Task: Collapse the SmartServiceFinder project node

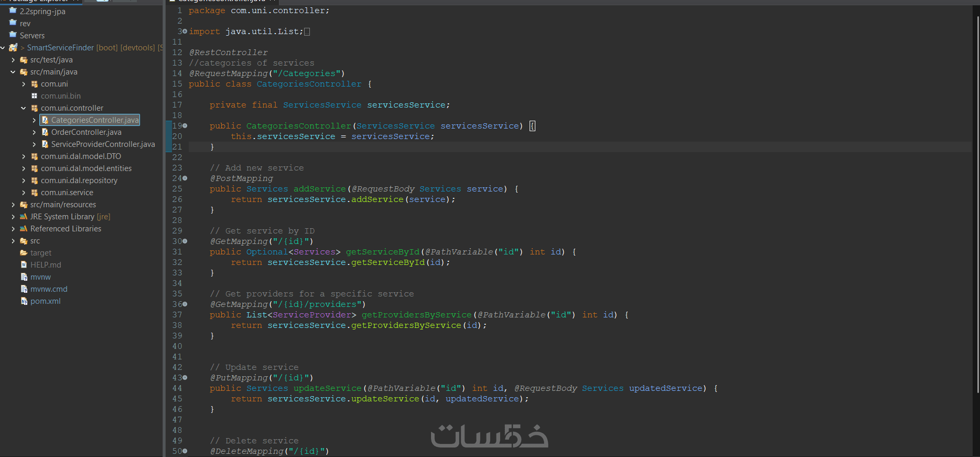Action: (3, 48)
